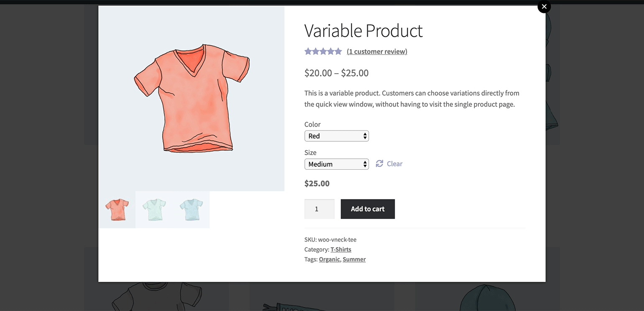This screenshot has width=644, height=311.
Task: Select the red t-shirt thumbnail
Action: coord(117,209)
